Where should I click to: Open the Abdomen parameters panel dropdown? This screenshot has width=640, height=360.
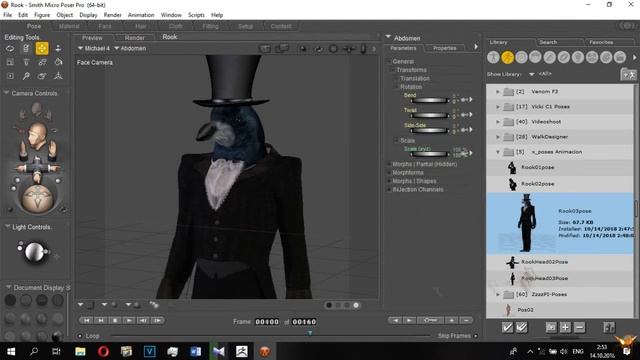[388, 37]
